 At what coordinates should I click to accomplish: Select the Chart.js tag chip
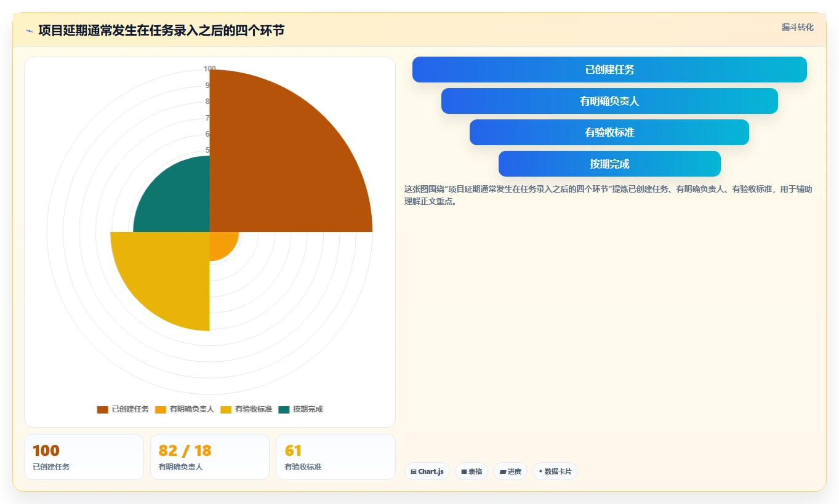[x=427, y=471]
